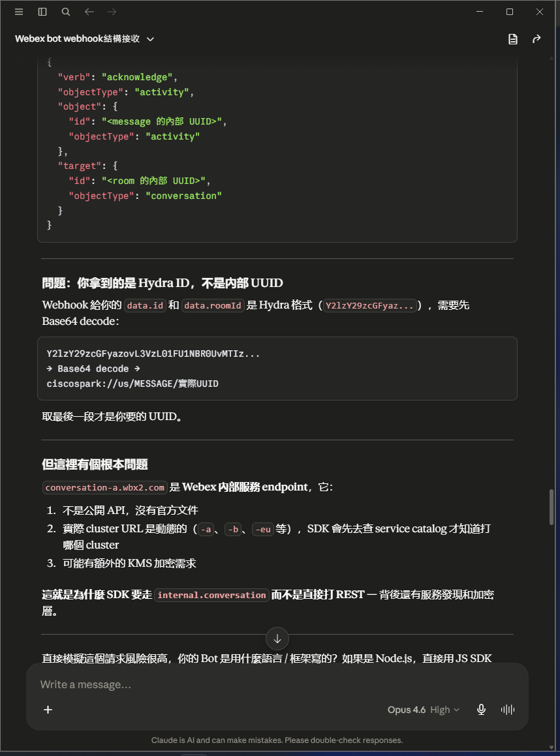Open the Opus 4.6 model selector
560x756 pixels.
406,710
